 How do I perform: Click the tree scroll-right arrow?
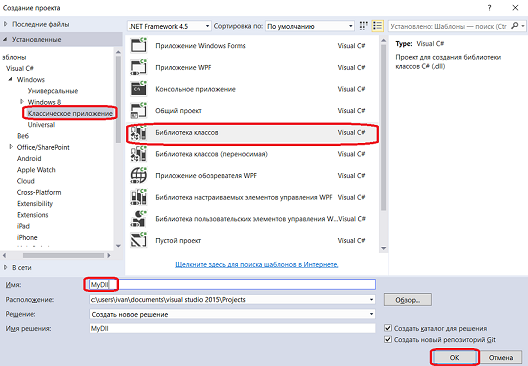point(109,256)
